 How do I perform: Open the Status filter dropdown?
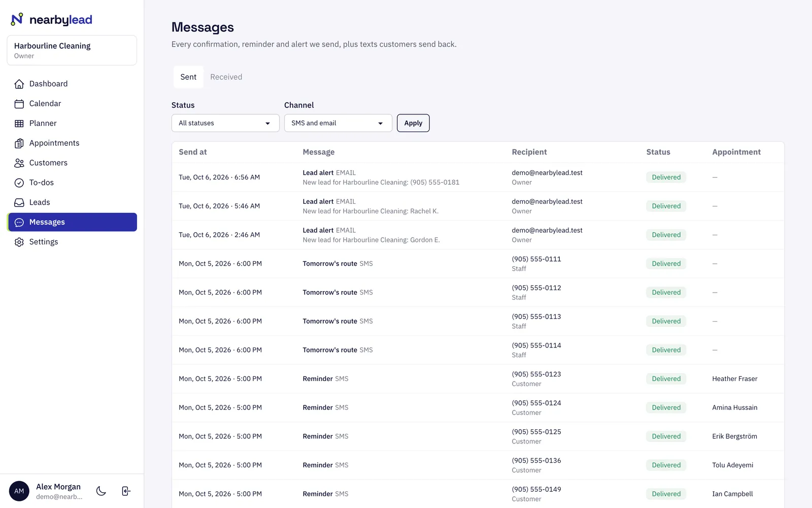[225, 123]
